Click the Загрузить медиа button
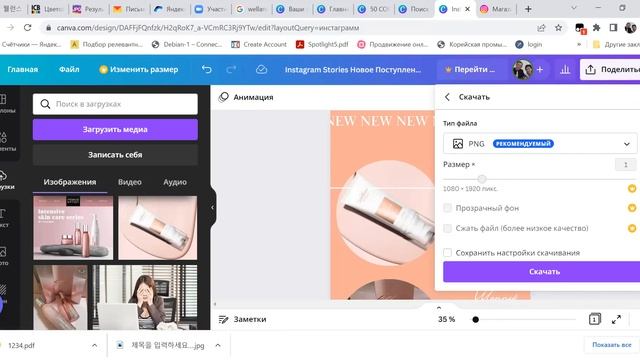This screenshot has height=360, width=640. point(115,129)
